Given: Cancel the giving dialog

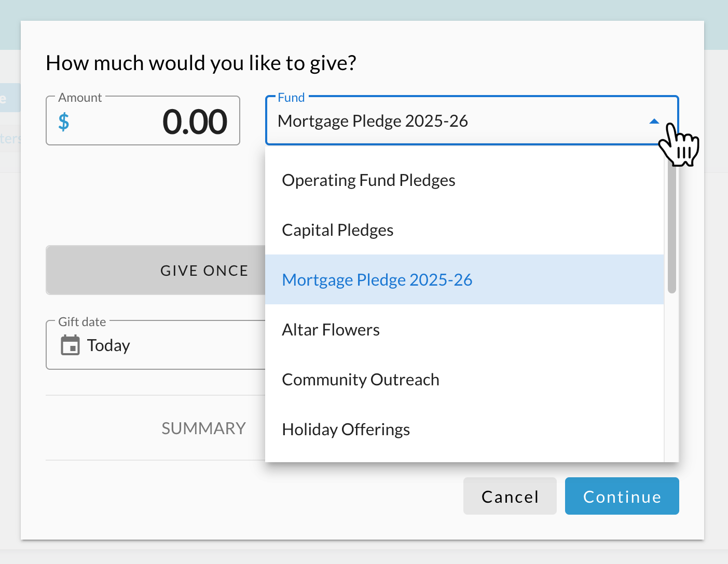Looking at the screenshot, I should point(510,496).
